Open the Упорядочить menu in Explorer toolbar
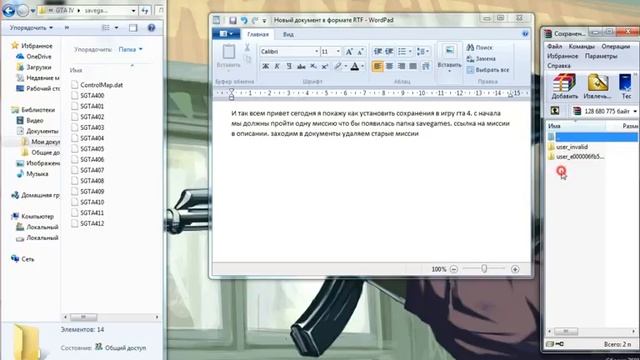The width and height of the screenshot is (640, 360). (x=31, y=28)
